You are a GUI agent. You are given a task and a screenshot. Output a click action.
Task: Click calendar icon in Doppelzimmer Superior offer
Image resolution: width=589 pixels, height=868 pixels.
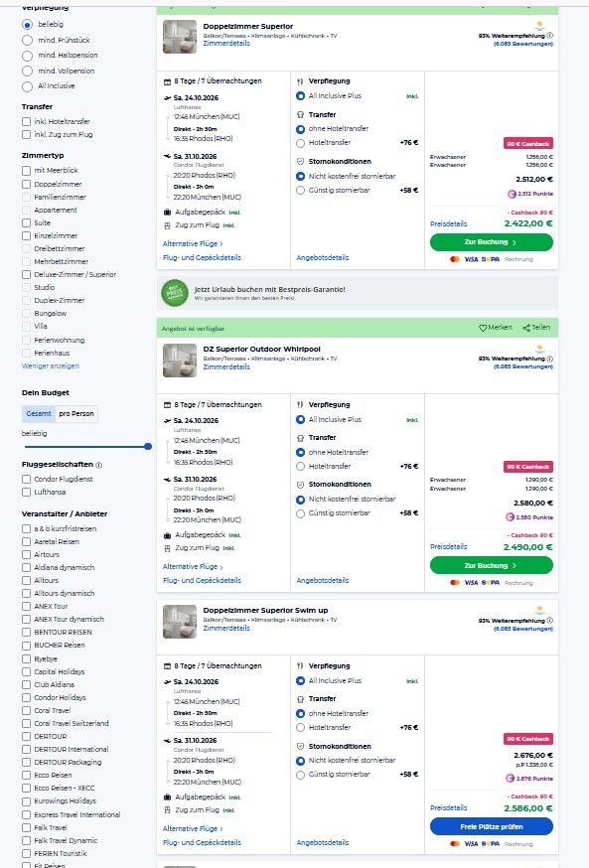[167, 81]
